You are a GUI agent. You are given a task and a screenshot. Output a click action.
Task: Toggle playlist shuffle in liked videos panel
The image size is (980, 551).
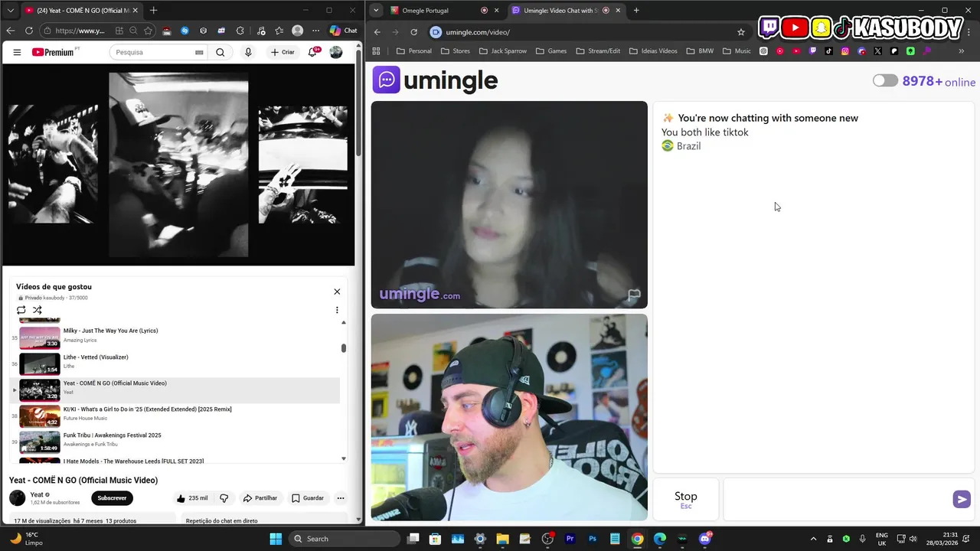[x=37, y=310]
